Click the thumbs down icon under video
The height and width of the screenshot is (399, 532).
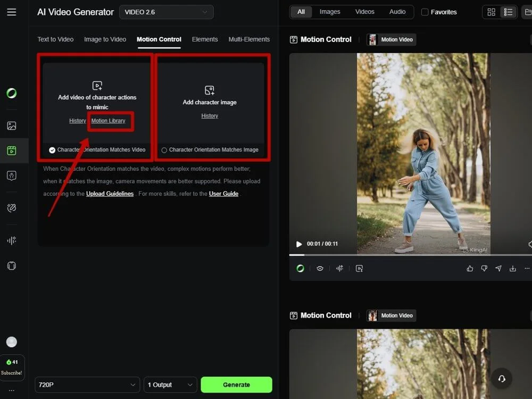click(484, 269)
